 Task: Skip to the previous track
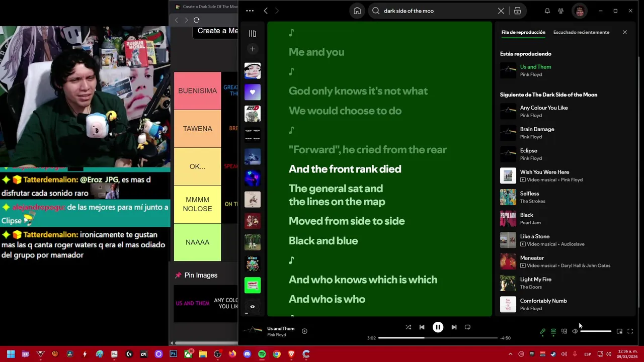(x=422, y=327)
